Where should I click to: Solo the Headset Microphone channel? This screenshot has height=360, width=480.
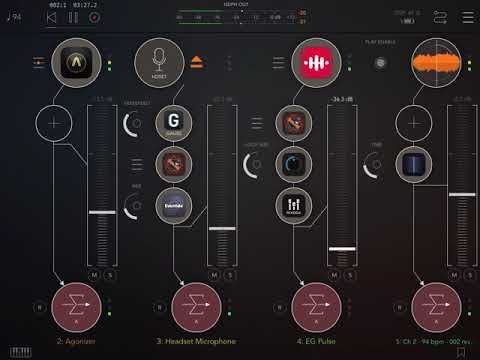230,275
